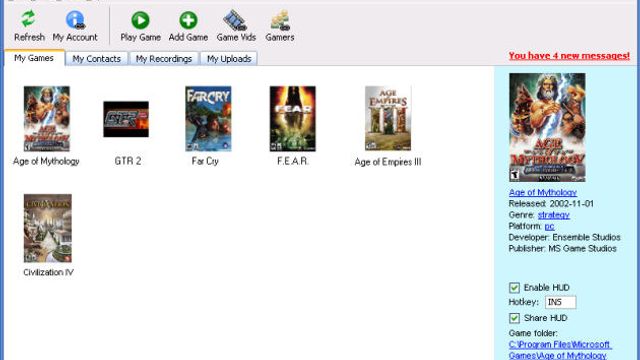Open the My Uploads tab
The height and width of the screenshot is (360, 640).
pos(229,59)
